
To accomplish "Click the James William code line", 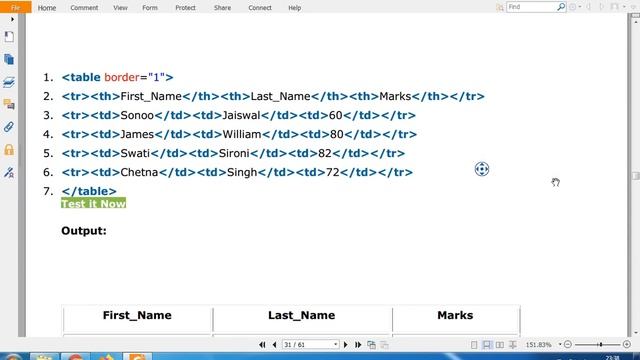I will coord(239,135).
